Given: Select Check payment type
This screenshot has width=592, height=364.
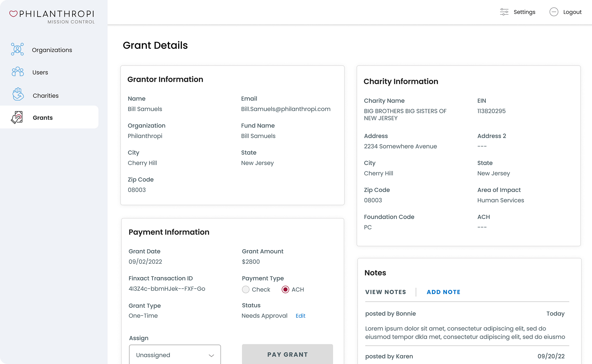Looking at the screenshot, I should click(x=246, y=290).
